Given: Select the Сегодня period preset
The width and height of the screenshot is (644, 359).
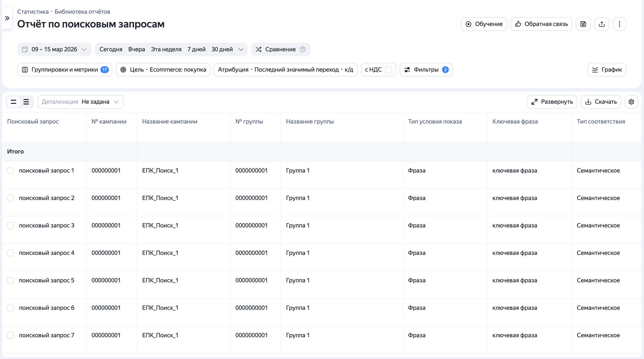Looking at the screenshot, I should (111, 49).
